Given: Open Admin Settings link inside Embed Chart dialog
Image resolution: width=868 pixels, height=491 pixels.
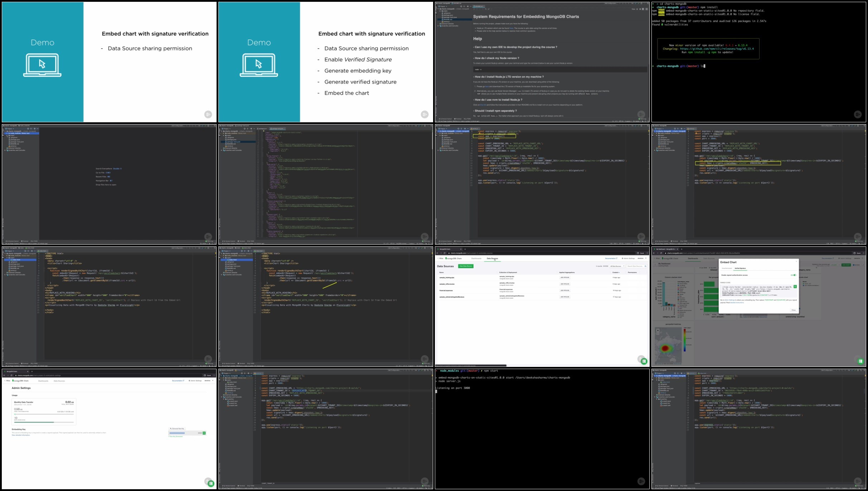Looking at the screenshot, I should click(x=729, y=300).
